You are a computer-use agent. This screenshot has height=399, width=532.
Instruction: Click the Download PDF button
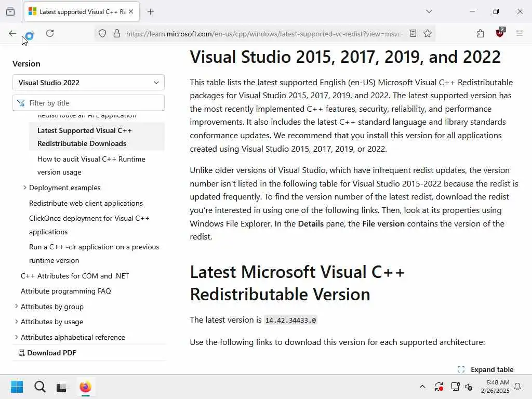pos(47,353)
